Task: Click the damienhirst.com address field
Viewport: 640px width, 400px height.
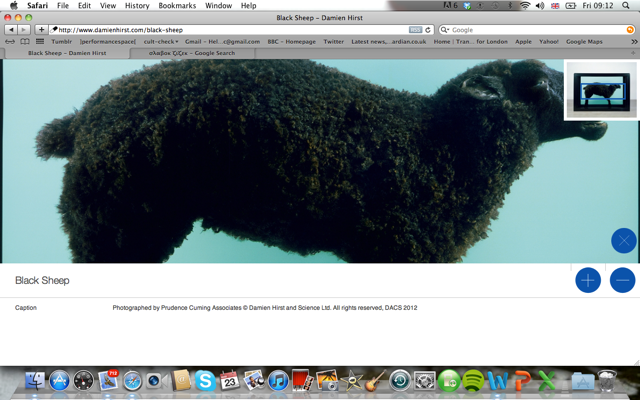Action: pos(229,30)
